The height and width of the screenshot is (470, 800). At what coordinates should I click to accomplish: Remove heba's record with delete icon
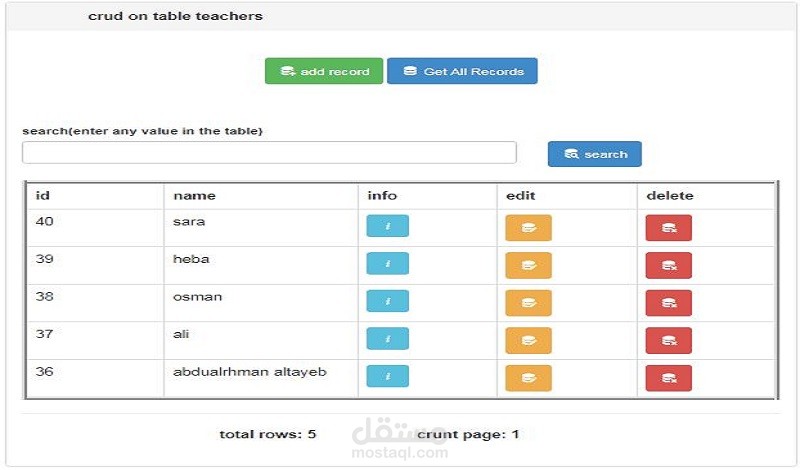(668, 265)
